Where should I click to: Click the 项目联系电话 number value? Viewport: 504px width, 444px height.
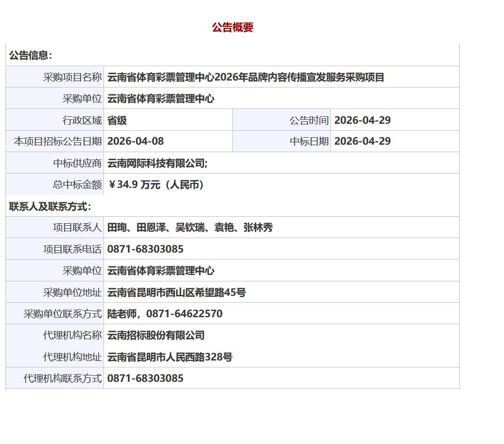point(145,249)
